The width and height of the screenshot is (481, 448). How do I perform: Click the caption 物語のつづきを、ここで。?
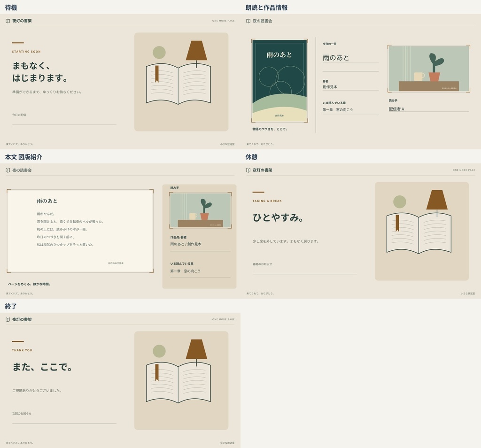270,129
